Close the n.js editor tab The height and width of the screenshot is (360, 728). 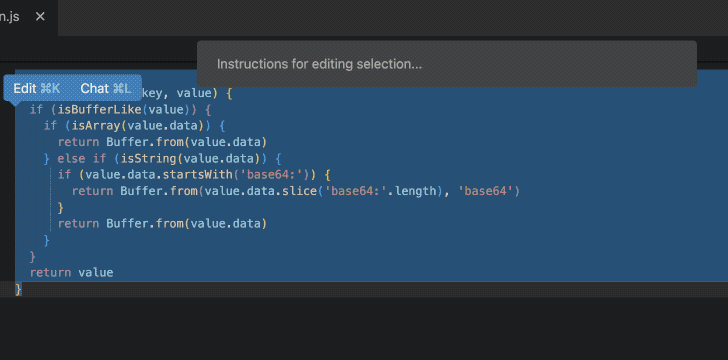(40, 17)
